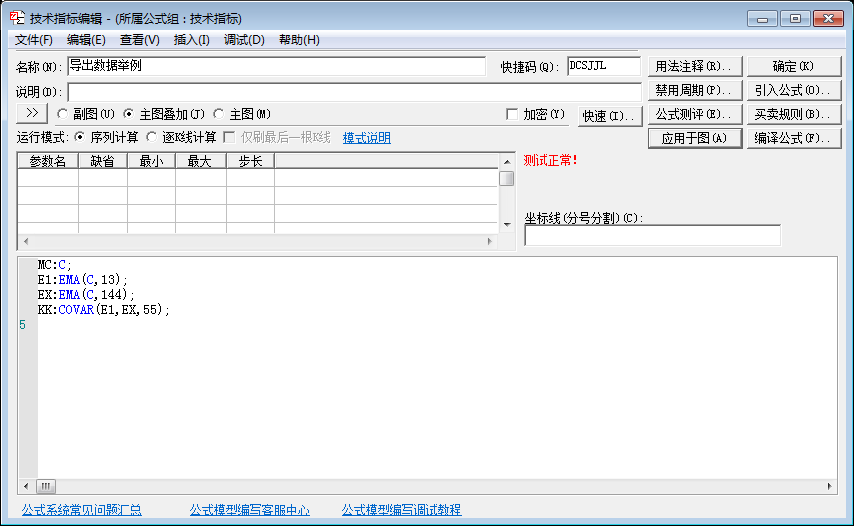Click the formula editor app icon in title bar
The width and height of the screenshot is (854, 526).
[x=17, y=18]
